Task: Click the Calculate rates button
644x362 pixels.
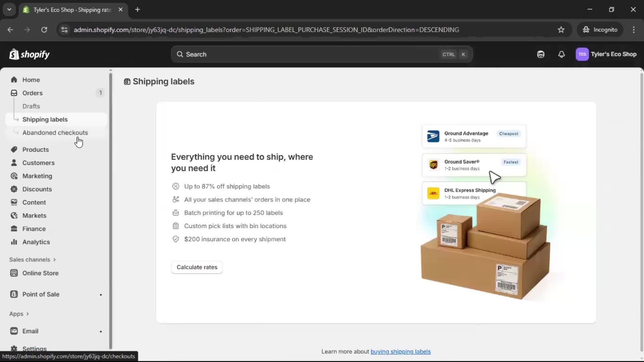Action: coord(197,267)
